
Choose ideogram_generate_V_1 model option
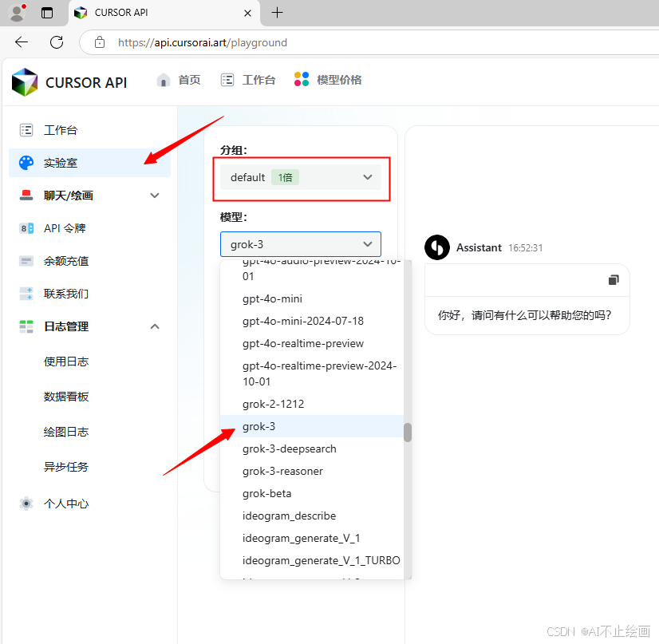(312, 538)
